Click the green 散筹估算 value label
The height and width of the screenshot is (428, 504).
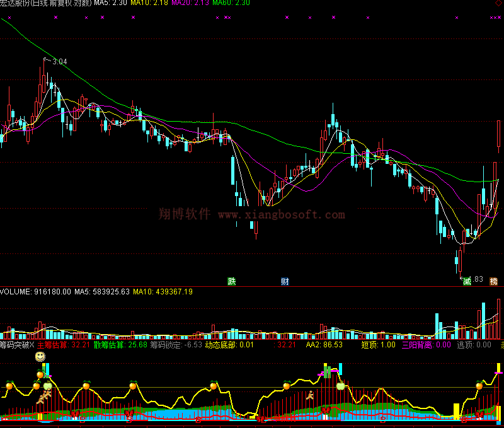coord(120,345)
